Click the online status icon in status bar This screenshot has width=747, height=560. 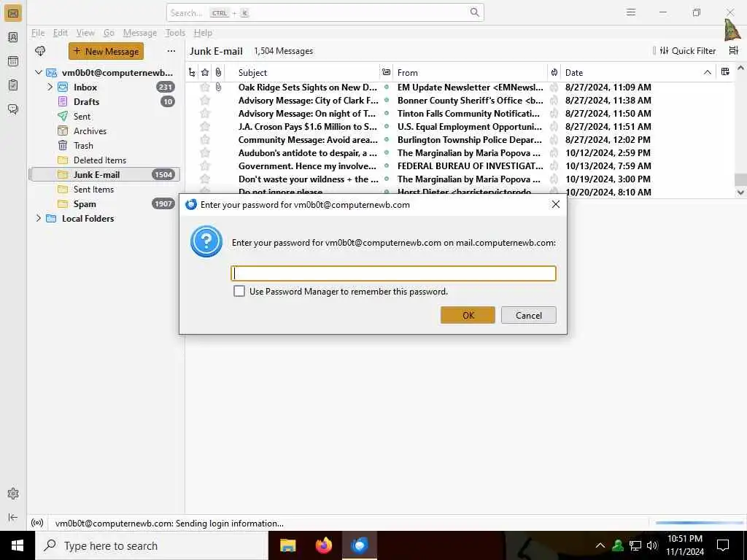37,523
